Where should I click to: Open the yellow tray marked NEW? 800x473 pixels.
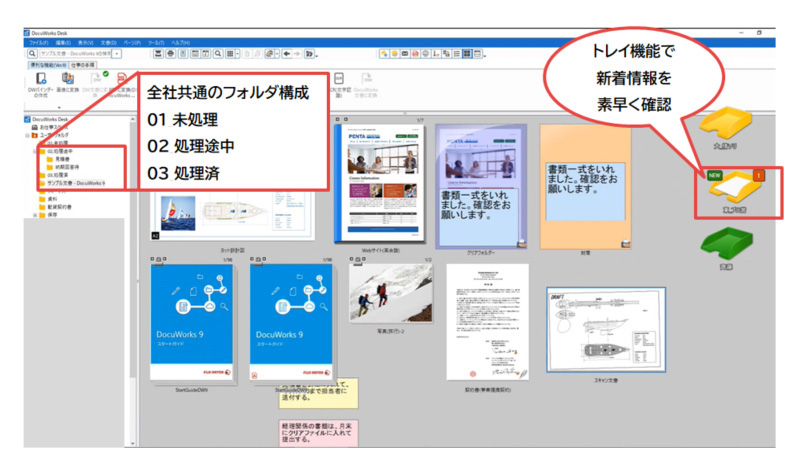(x=734, y=188)
